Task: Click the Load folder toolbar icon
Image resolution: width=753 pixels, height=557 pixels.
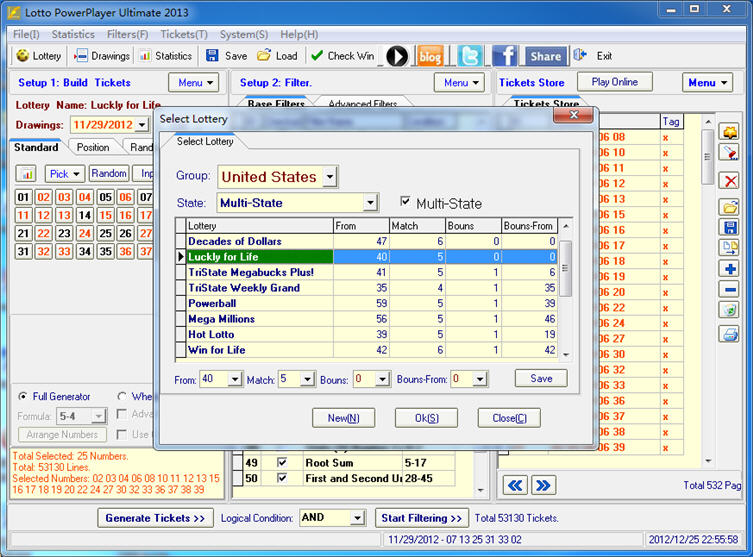Action: (x=264, y=56)
